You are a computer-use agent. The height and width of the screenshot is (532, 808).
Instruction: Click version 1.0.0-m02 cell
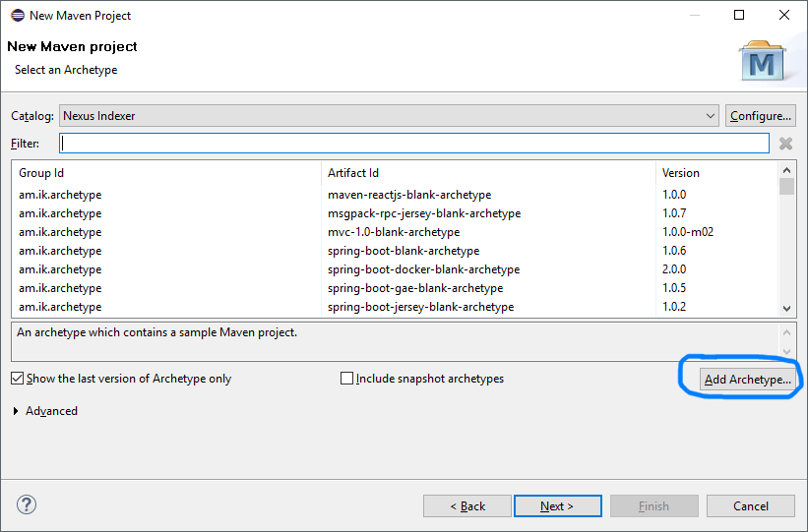click(688, 232)
